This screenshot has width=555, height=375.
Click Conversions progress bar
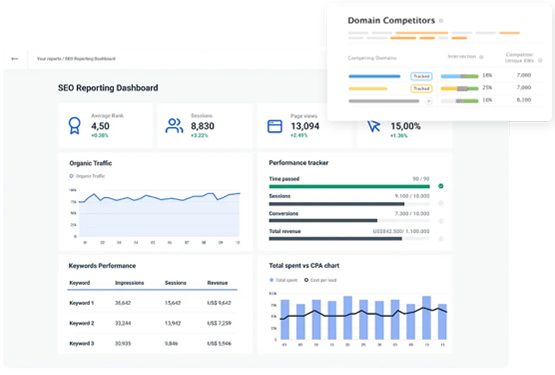pyautogui.click(x=349, y=221)
